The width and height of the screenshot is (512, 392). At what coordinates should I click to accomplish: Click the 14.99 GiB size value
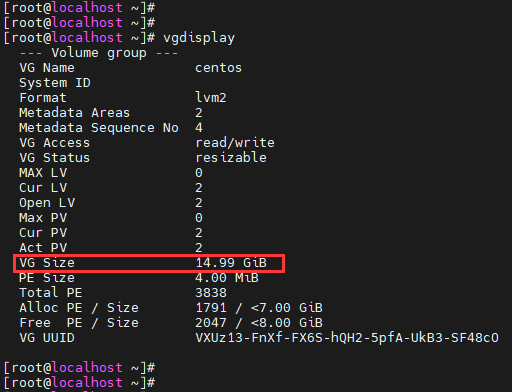click(x=231, y=263)
